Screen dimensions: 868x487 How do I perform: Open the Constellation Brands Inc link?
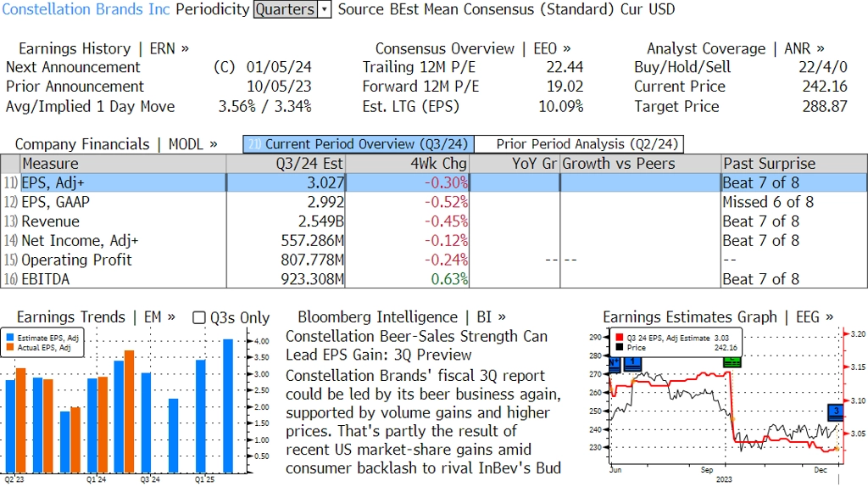click(x=86, y=9)
